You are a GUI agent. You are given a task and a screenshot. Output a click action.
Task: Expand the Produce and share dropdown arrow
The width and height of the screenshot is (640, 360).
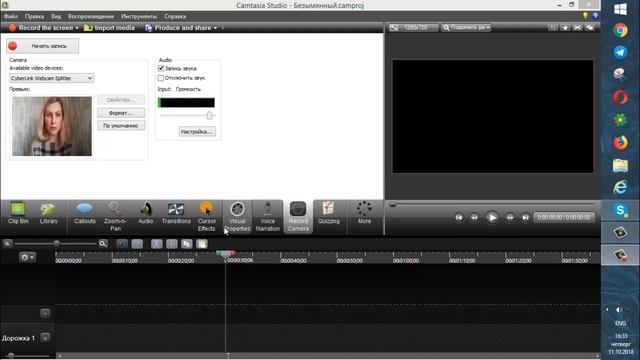click(x=216, y=28)
